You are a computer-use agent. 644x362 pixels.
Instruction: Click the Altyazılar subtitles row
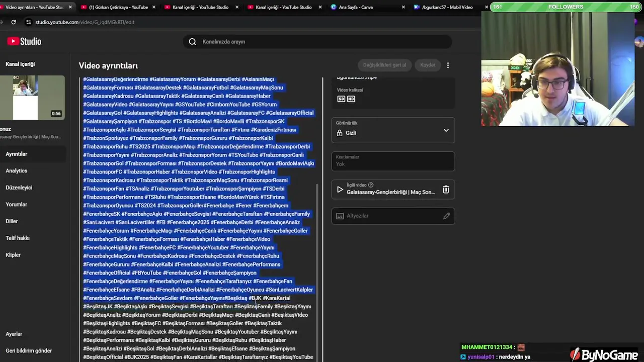click(393, 216)
